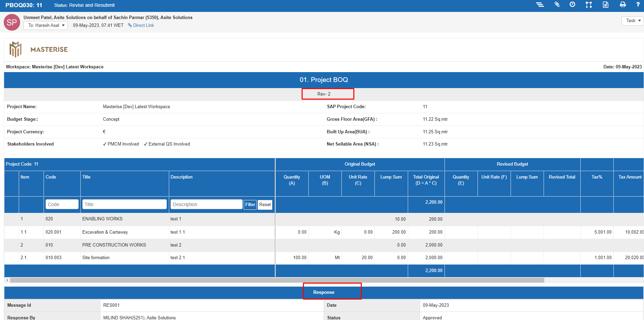Click the MILIND SHAH(5251) responder name
This screenshot has height=320, width=644.
[x=139, y=318]
